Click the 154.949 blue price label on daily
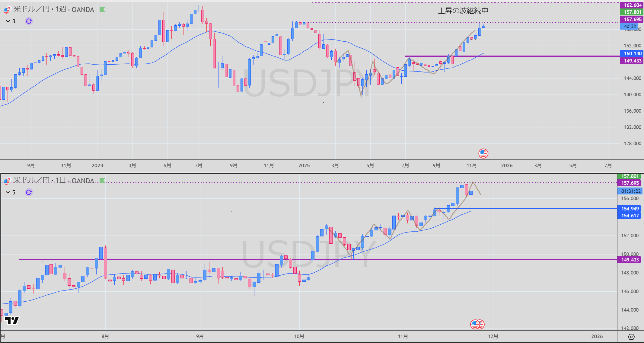Viewport: 644px width, 343px height. click(630, 209)
